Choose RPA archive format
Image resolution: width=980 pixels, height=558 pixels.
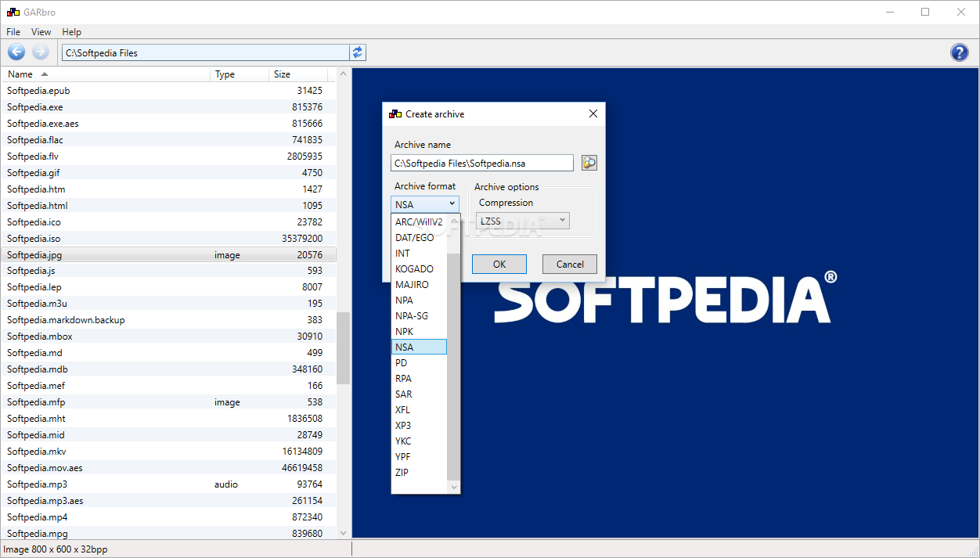419,378
